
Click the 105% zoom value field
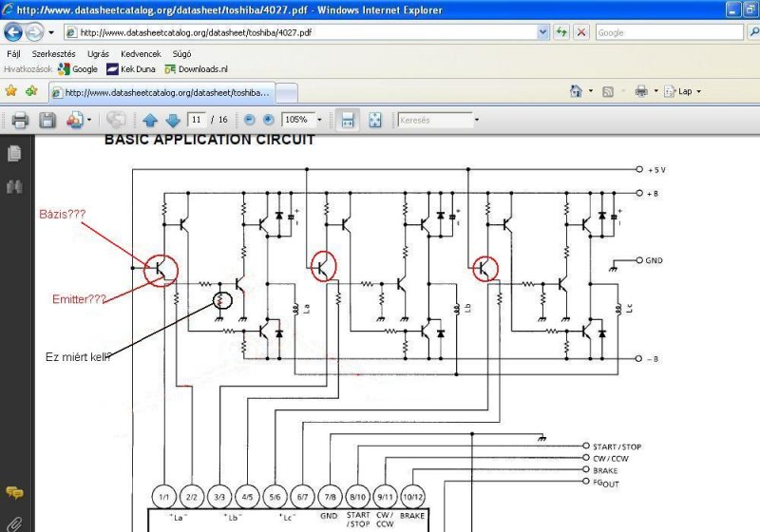point(297,120)
